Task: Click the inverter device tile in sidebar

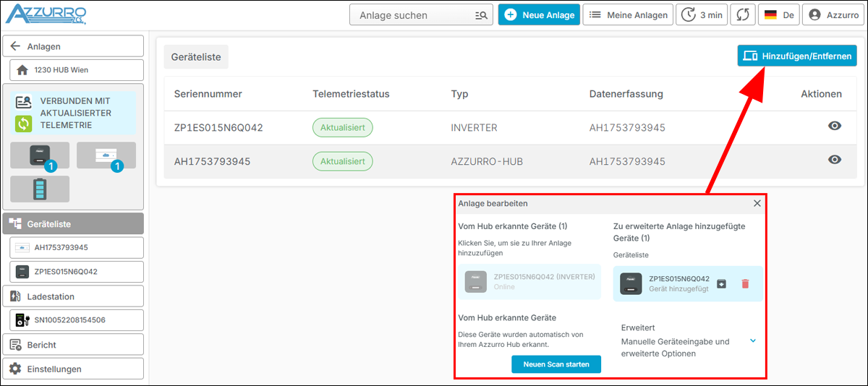Action: click(40, 155)
